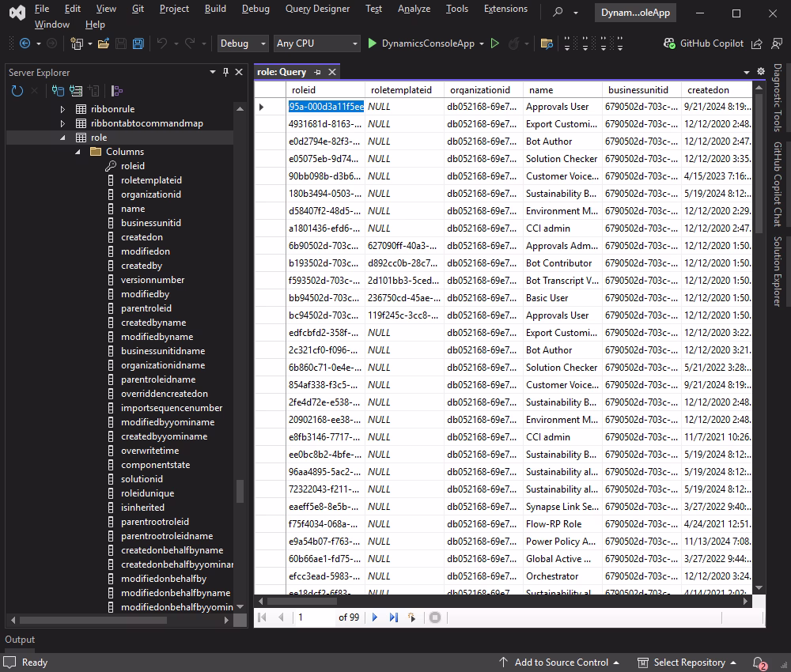Click the query grid vertical scrollbar thumb
The width and height of the screenshot is (791, 672).
(759, 164)
